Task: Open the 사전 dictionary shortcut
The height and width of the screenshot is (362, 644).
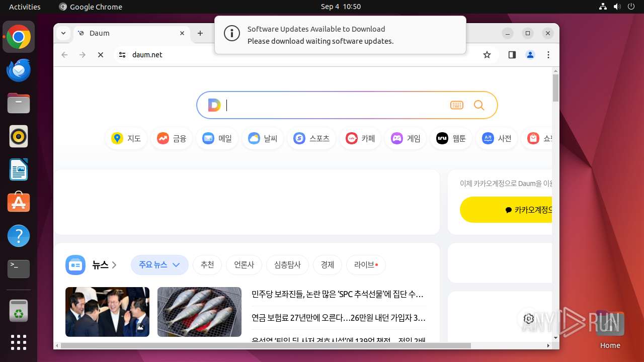Action: tap(497, 138)
